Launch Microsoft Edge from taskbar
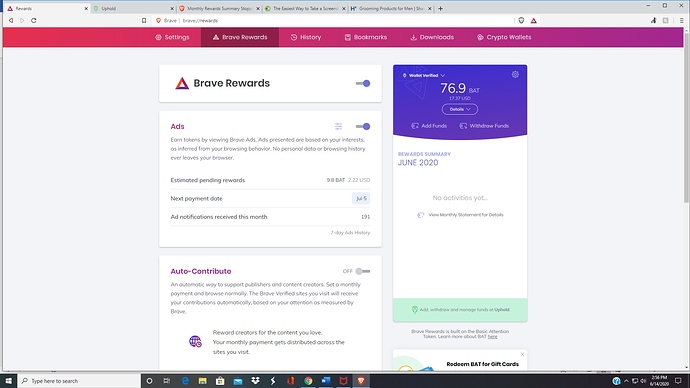 pos(185,381)
